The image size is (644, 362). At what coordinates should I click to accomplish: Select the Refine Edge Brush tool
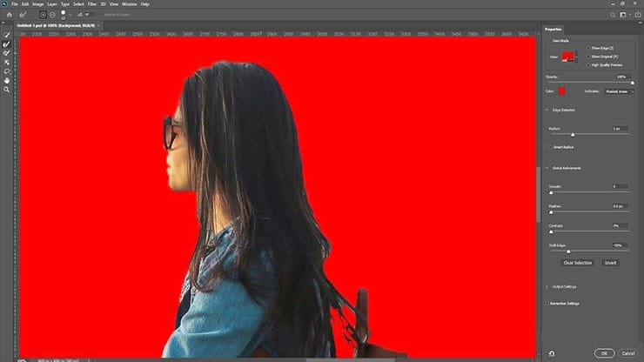coord(7,44)
